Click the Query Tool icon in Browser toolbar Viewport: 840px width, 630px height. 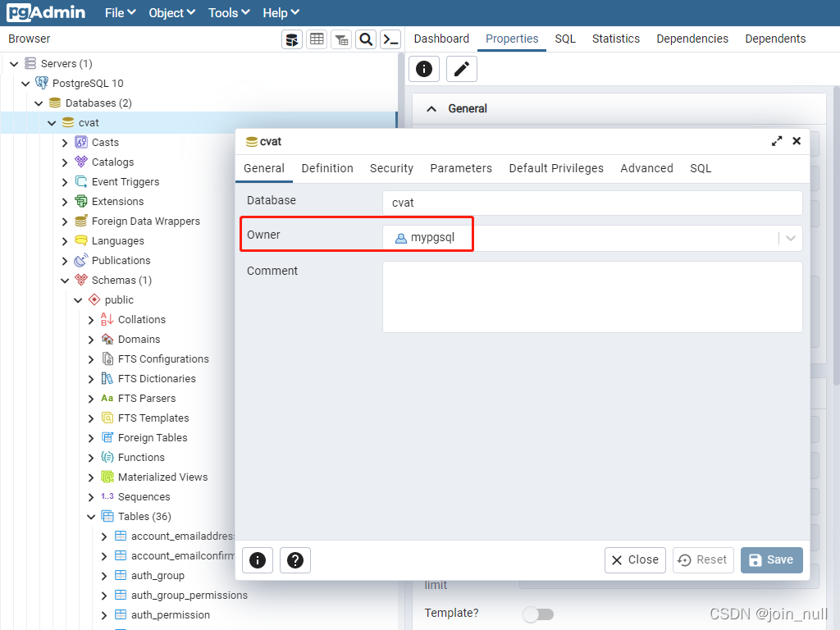[292, 39]
